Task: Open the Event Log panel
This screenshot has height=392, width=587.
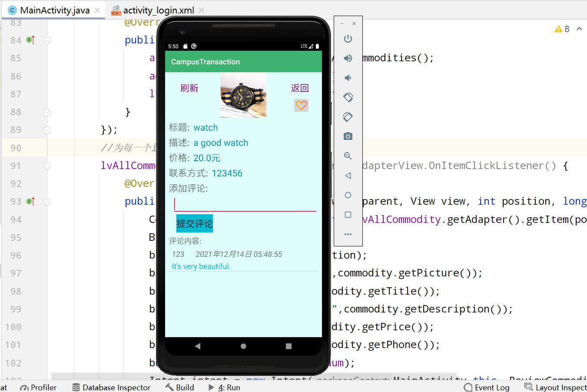Action: pos(487,387)
